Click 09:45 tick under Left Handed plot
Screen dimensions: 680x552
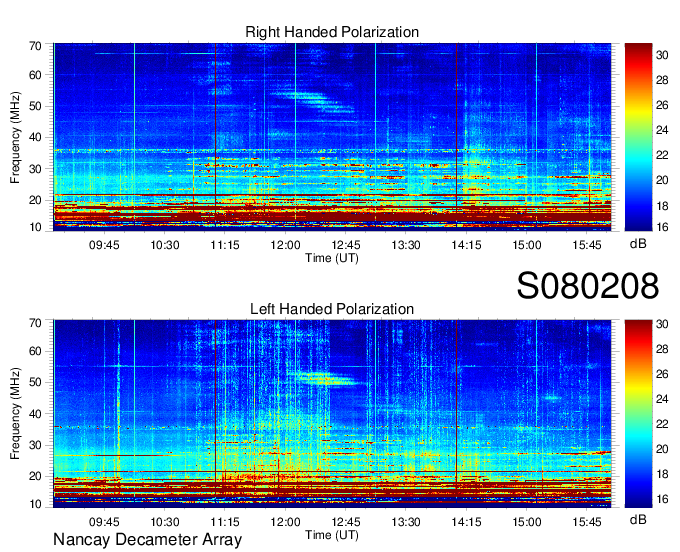(104, 522)
